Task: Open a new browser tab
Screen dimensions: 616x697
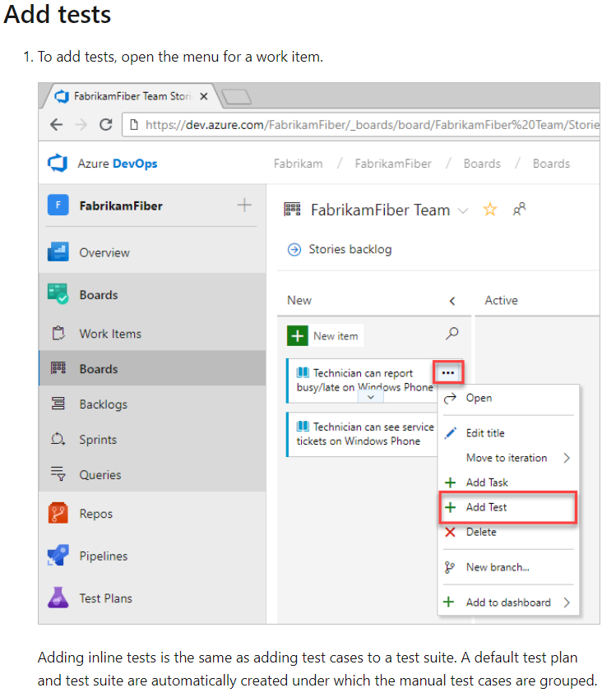Action: 237,96
